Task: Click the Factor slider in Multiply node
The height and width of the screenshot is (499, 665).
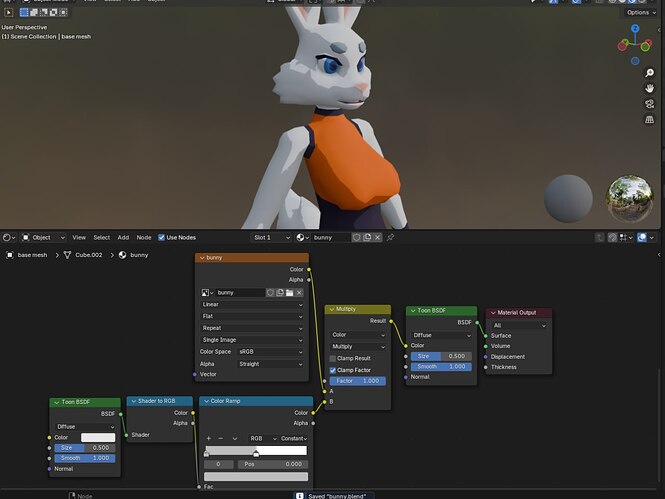Action: point(358,381)
